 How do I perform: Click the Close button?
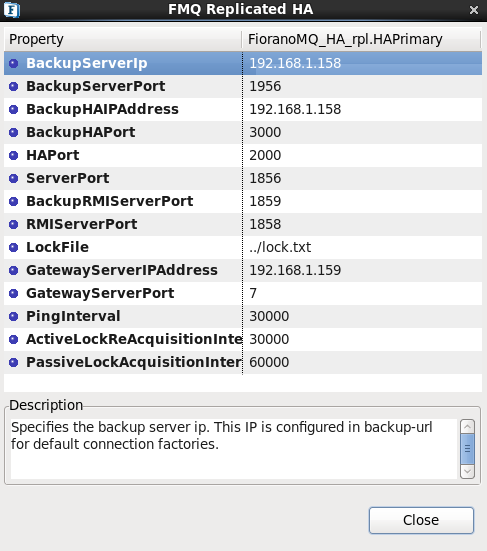click(421, 520)
